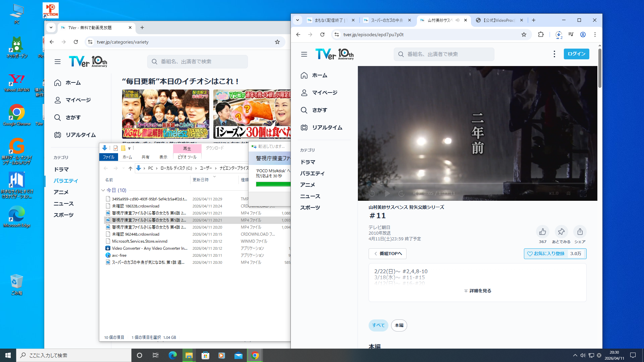Expand 詳細を見る for the episode schedule
This screenshot has width=644, height=362.
(x=477, y=291)
